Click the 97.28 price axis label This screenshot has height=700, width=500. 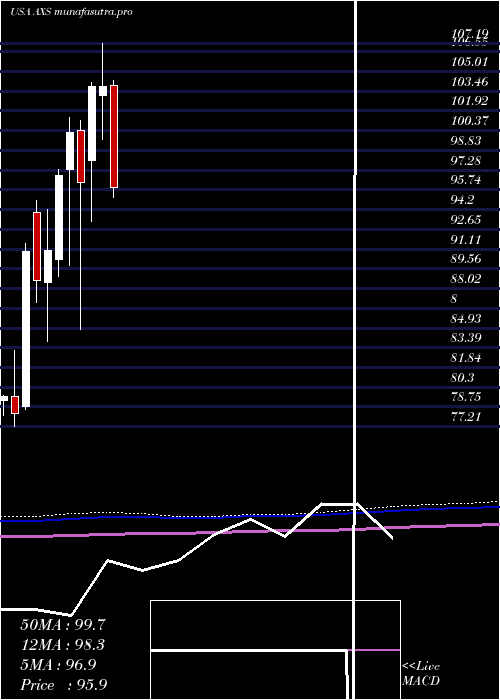point(466,160)
